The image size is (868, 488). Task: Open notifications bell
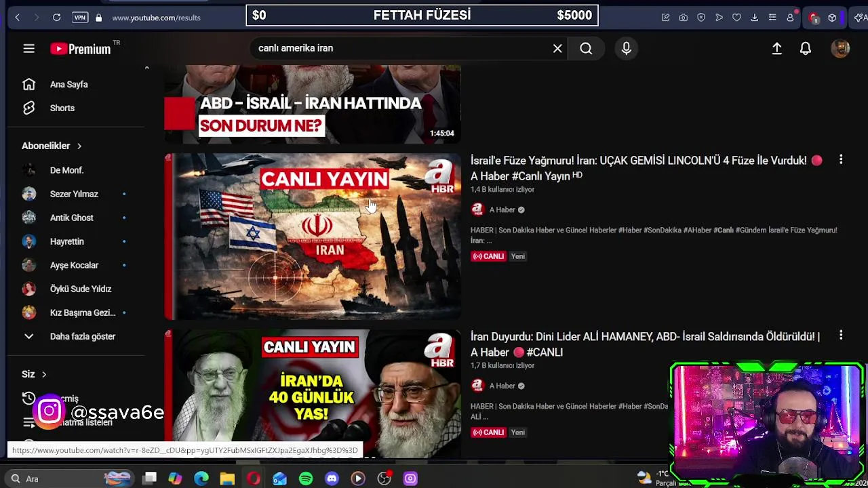coord(806,48)
